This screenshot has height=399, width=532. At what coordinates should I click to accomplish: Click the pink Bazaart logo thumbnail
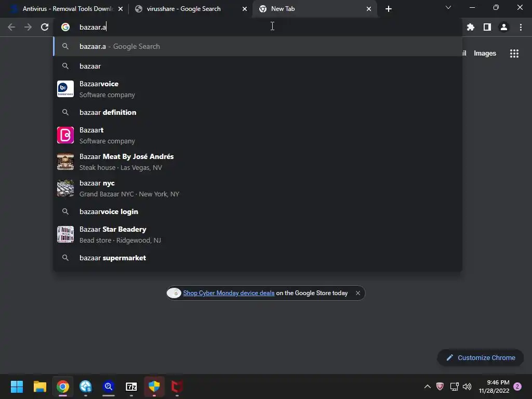coord(65,135)
